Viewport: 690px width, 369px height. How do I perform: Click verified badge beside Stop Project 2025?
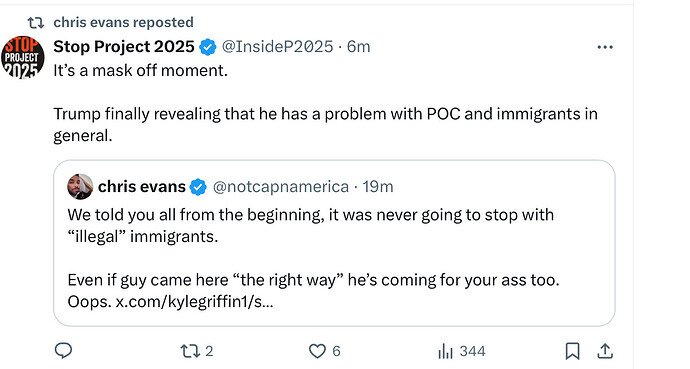pos(208,47)
